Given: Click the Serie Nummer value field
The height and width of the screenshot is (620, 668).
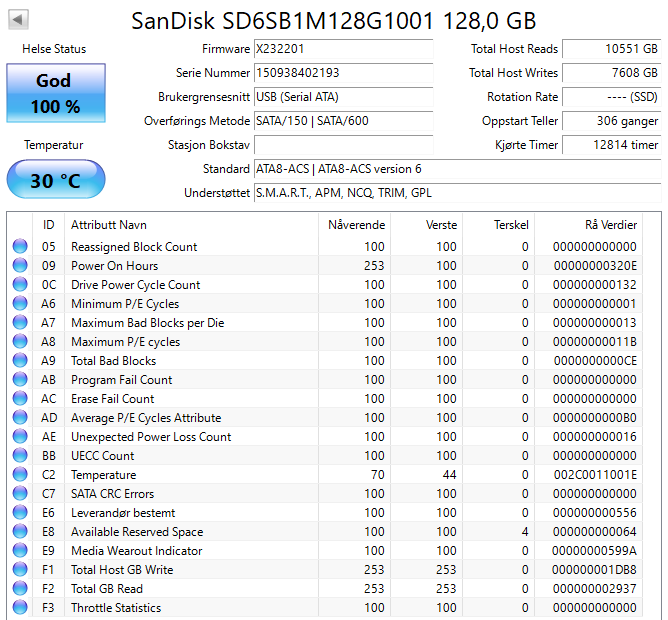Looking at the screenshot, I should [x=343, y=73].
